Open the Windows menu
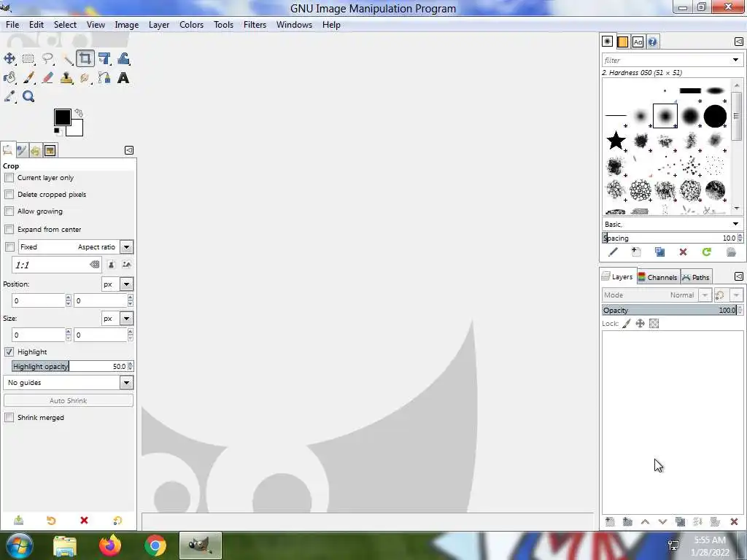This screenshot has width=747, height=560. point(295,25)
